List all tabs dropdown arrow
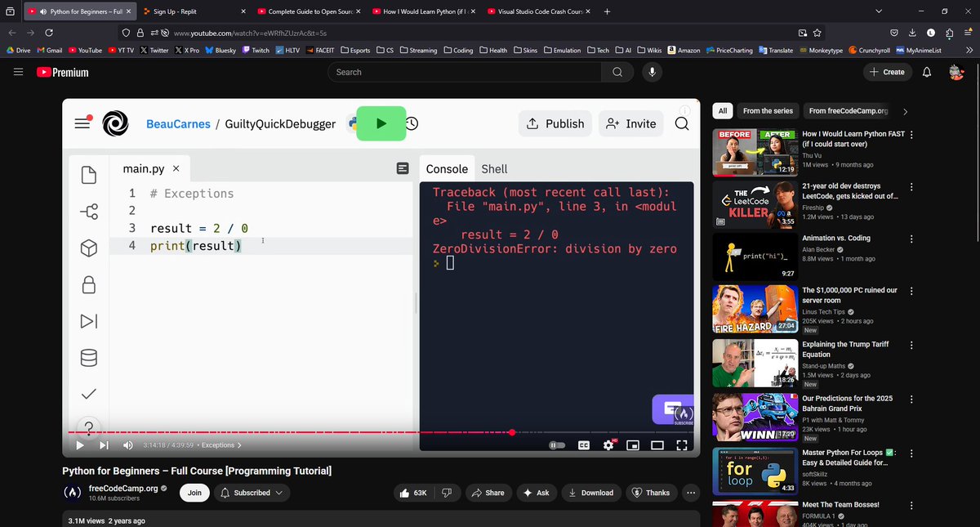Viewport: 980px width, 527px height. click(879, 11)
